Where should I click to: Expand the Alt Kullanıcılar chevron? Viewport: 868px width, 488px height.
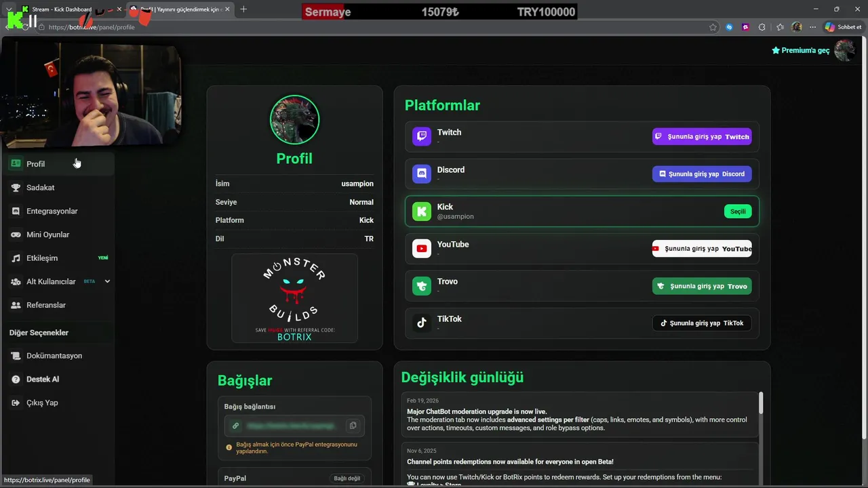[x=107, y=281]
